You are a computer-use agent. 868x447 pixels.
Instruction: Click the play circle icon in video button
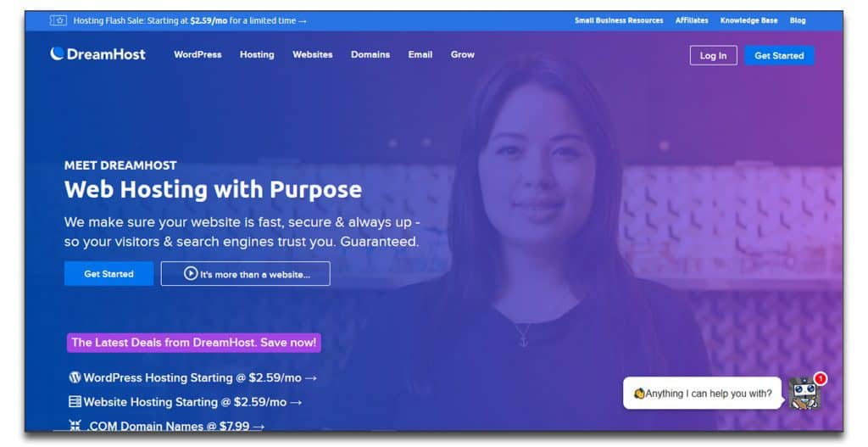[191, 274]
